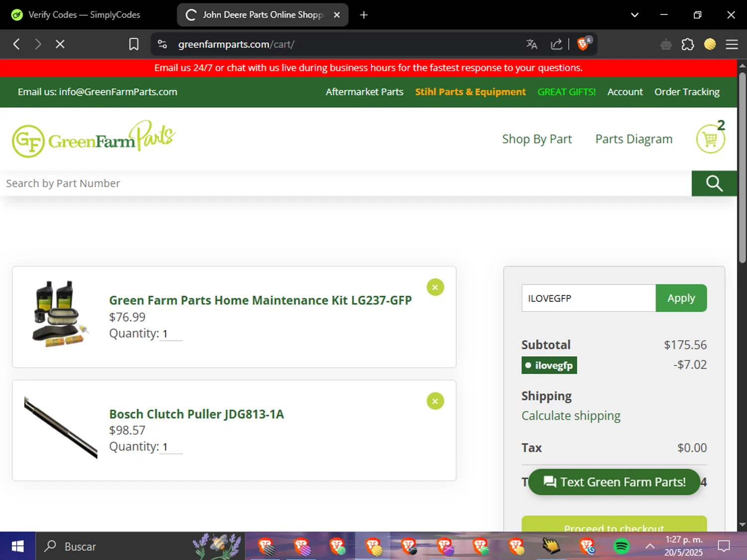Stop page loading with the X button
The image size is (747, 560).
pos(60,44)
